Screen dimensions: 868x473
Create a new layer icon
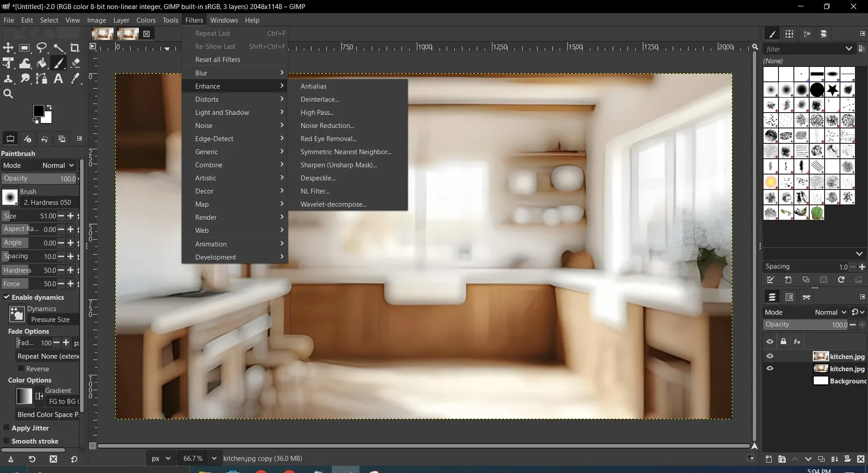click(x=769, y=459)
